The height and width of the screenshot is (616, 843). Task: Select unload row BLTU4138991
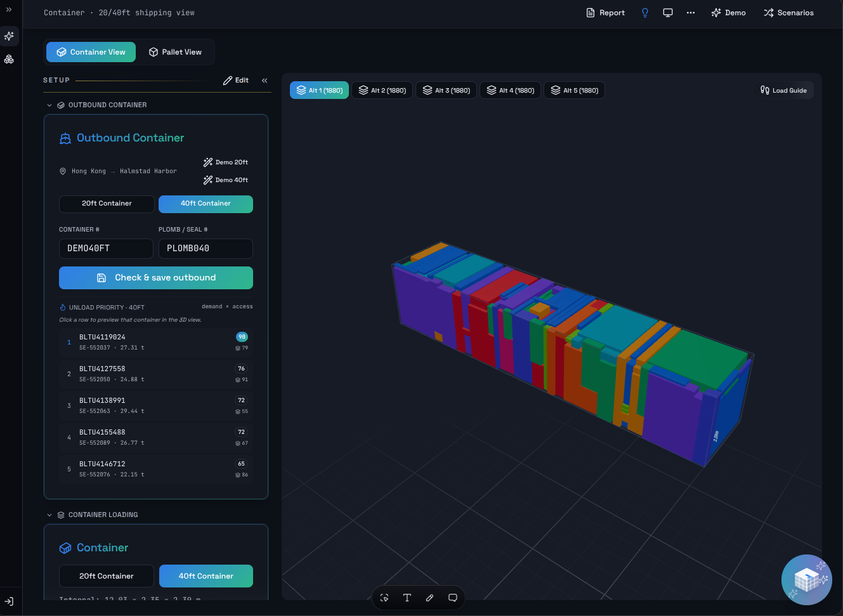[156, 406]
